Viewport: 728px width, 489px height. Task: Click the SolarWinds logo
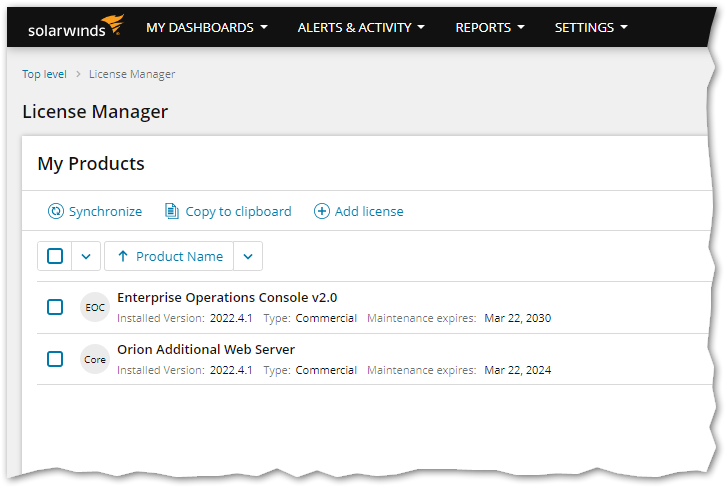tap(76, 26)
